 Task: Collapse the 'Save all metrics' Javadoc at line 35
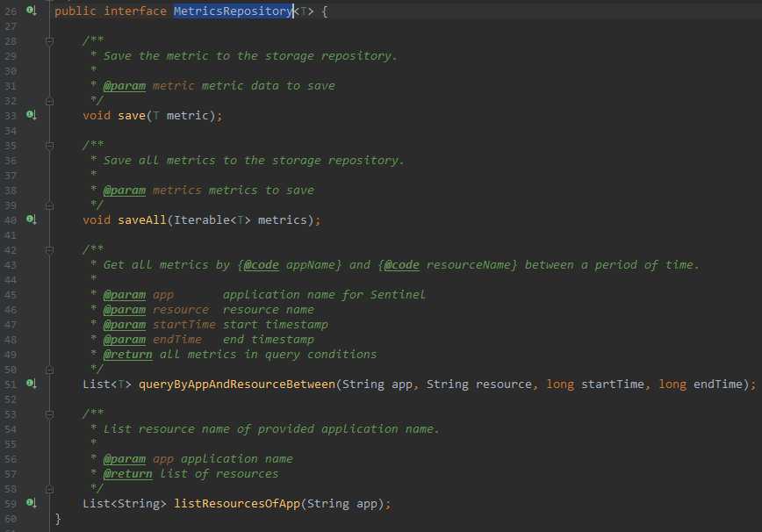pyautogui.click(x=49, y=145)
